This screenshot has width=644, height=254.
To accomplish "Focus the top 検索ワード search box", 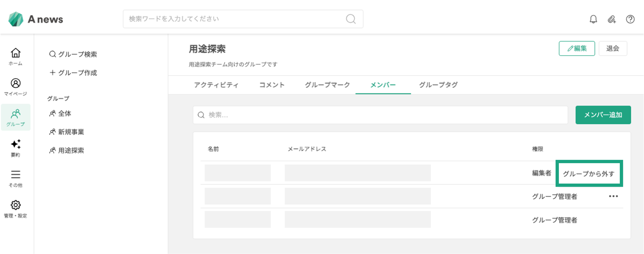I will 243,19.
